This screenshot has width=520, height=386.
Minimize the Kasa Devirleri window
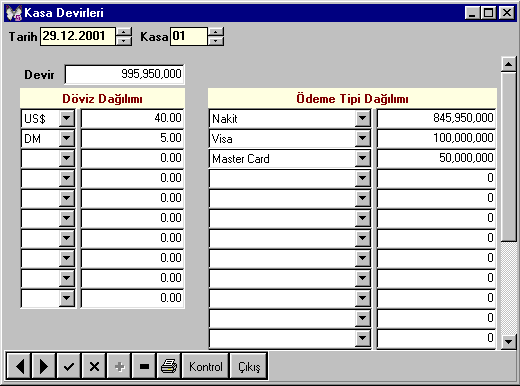(x=473, y=13)
